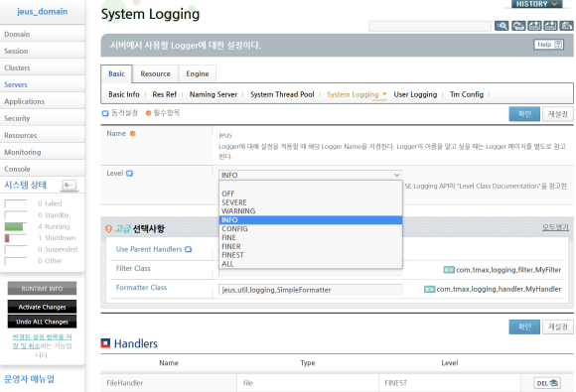Viewport: 576px width, 392px height.
Task: Click the Activate Changes button
Action: pyautogui.click(x=42, y=307)
